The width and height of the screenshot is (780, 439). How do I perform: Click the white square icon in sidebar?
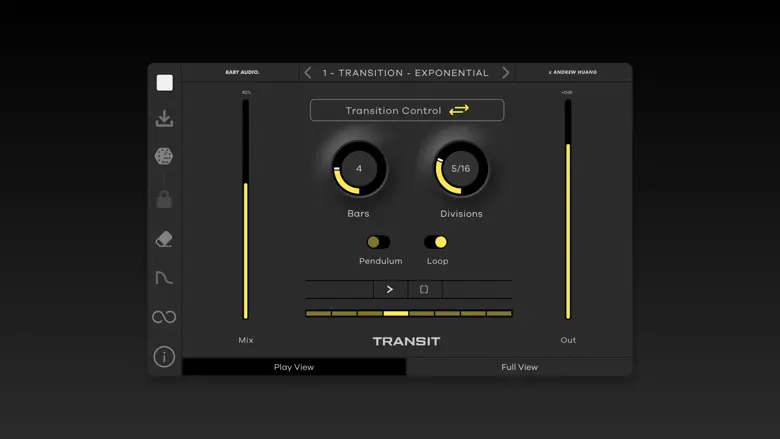[165, 83]
